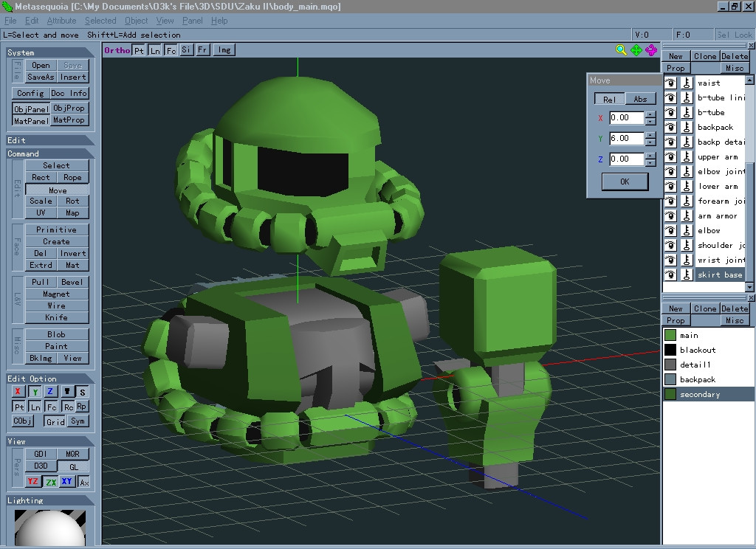This screenshot has width=756, height=549.
Task: Select the blackout material color swatch
Action: [x=670, y=350]
